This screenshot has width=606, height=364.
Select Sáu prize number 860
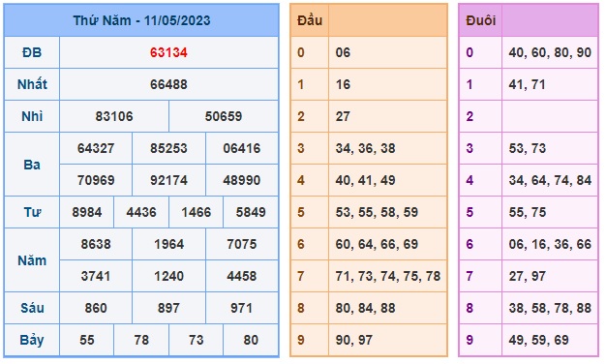96,309
